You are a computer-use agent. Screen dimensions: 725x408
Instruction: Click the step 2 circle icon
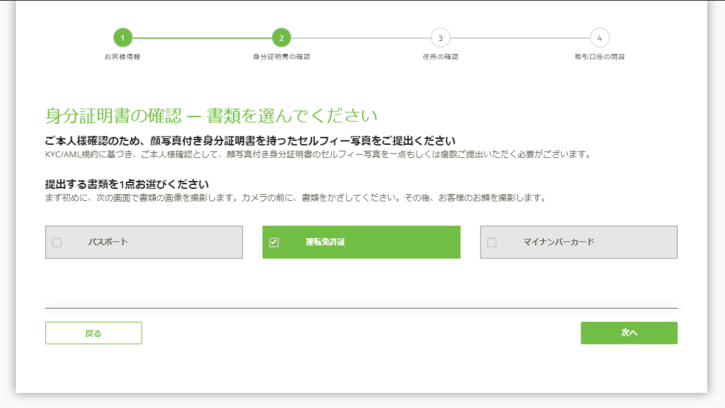(x=281, y=38)
